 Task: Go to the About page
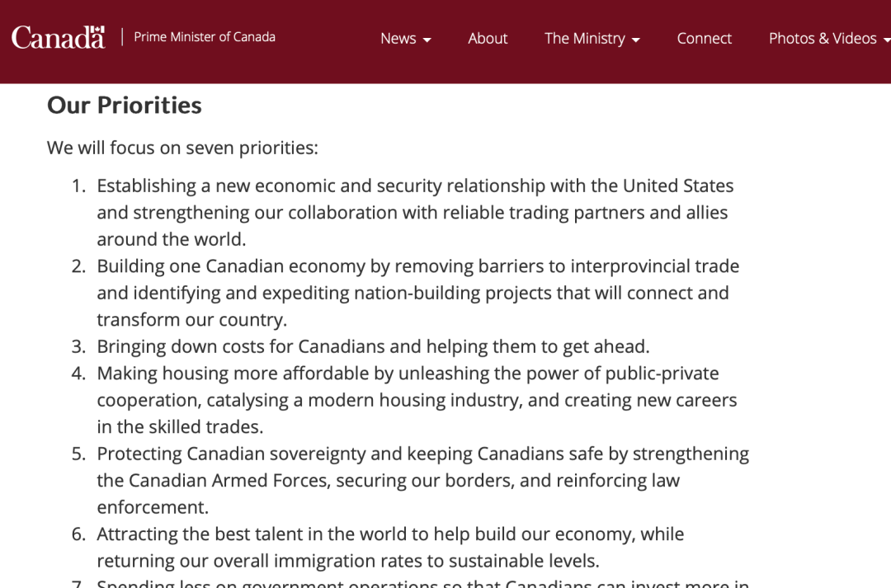point(488,39)
